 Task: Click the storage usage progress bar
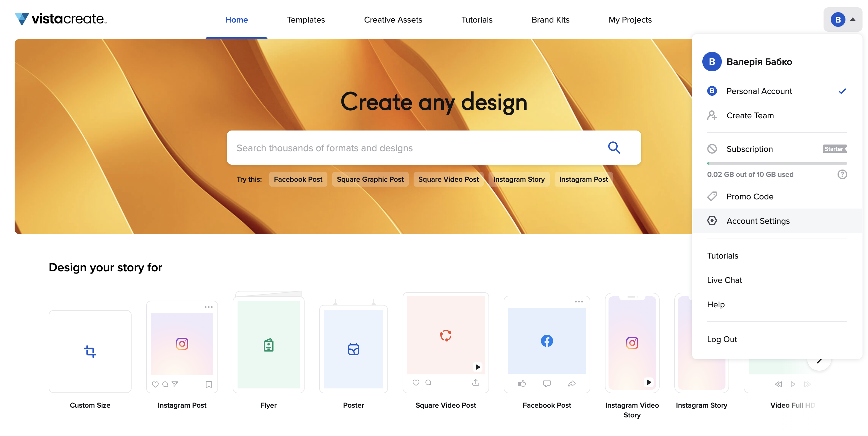pyautogui.click(x=777, y=163)
